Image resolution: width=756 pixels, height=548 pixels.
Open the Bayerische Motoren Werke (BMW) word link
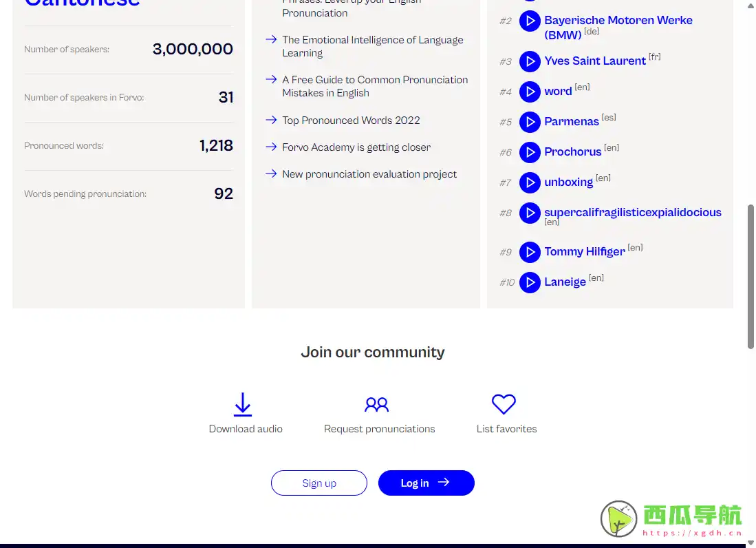click(618, 28)
